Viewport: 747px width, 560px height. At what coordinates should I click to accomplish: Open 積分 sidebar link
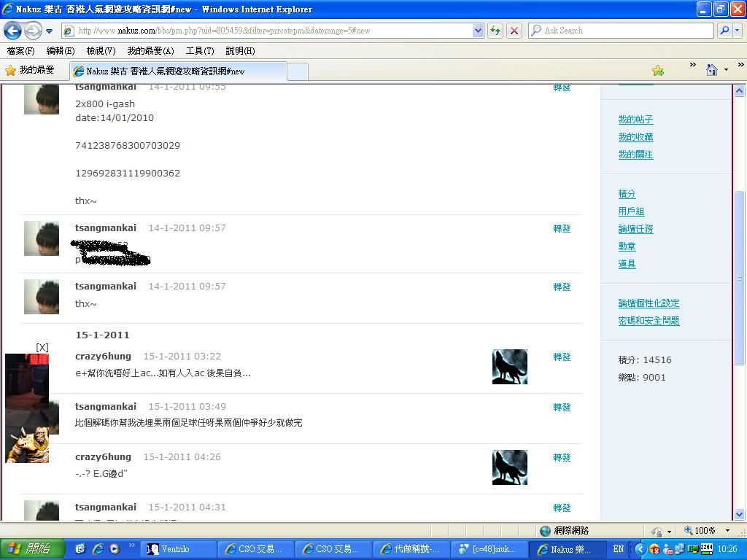click(627, 194)
